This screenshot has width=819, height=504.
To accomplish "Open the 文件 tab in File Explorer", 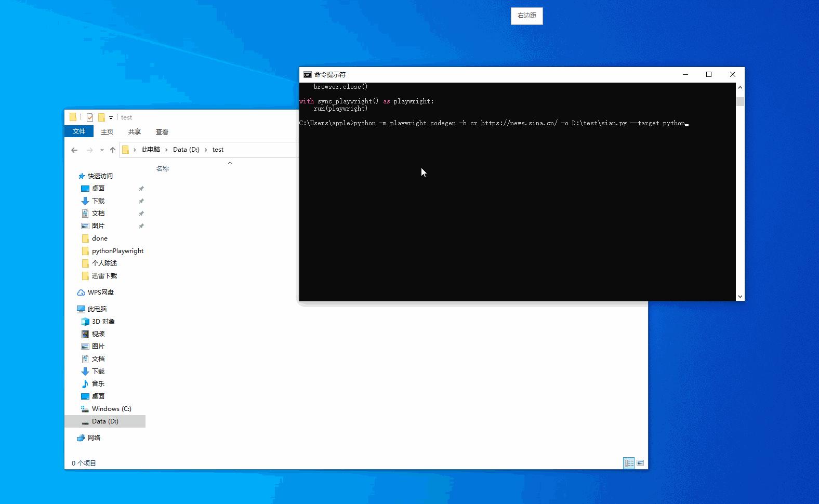I will tap(79, 131).
